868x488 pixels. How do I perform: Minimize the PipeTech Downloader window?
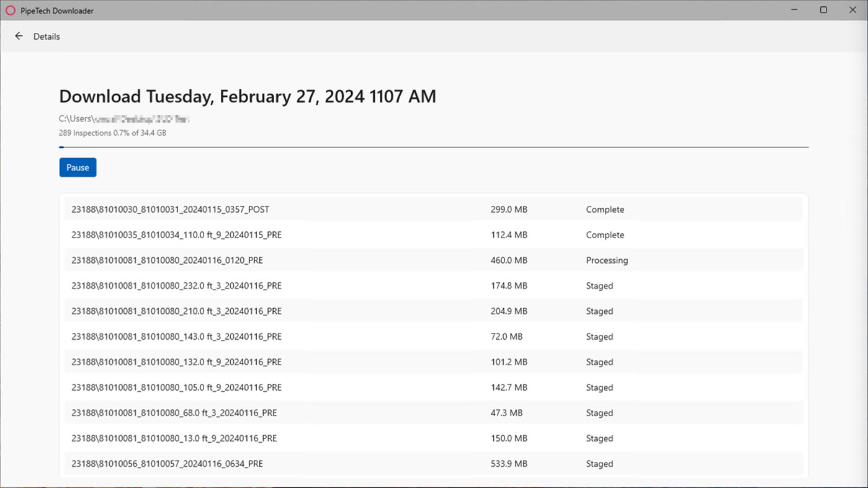795,10
